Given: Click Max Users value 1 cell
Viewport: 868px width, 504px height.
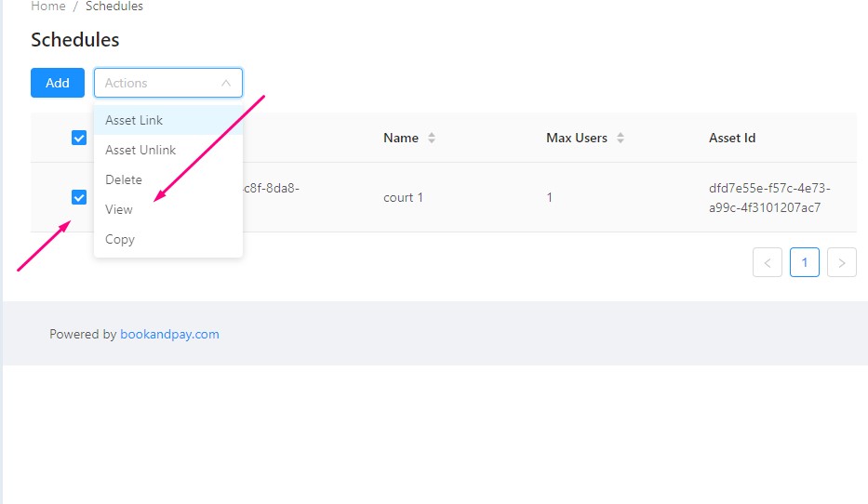Looking at the screenshot, I should point(549,197).
